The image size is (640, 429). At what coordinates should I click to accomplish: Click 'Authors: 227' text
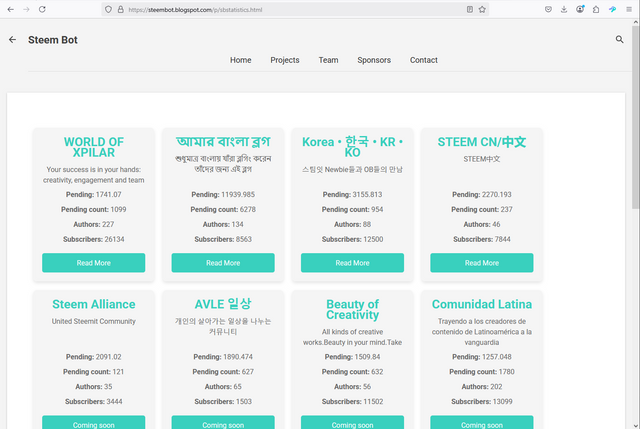click(93, 225)
